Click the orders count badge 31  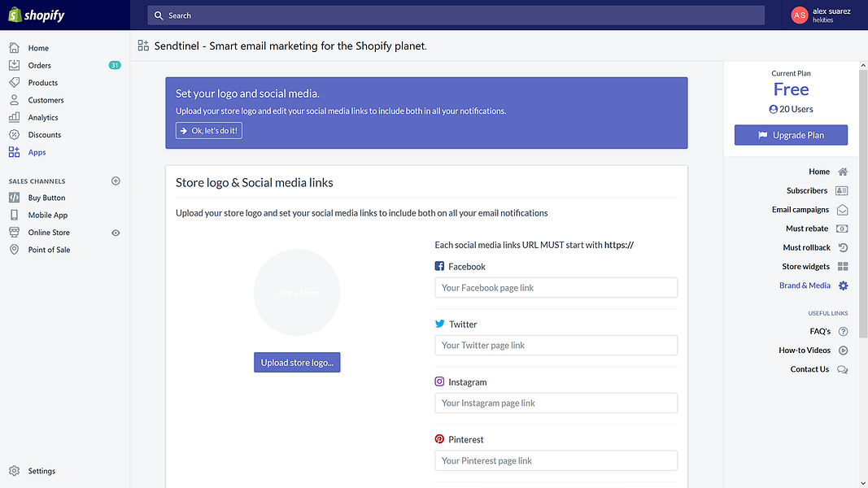click(x=115, y=65)
